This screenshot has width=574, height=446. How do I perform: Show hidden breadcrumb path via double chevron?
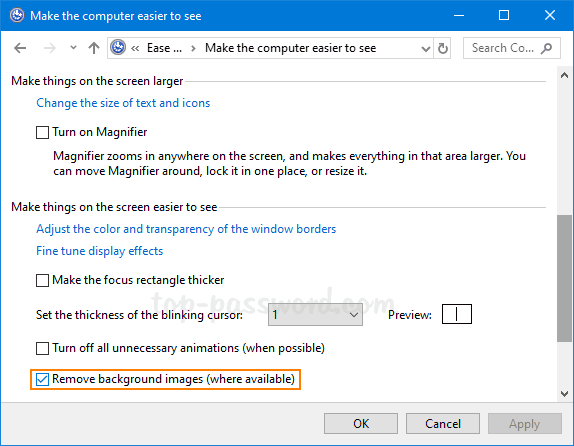pos(135,48)
